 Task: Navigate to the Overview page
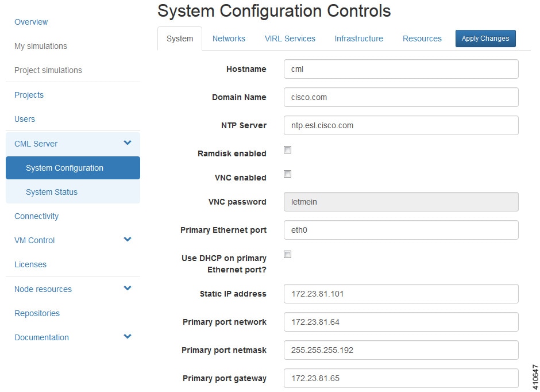31,22
